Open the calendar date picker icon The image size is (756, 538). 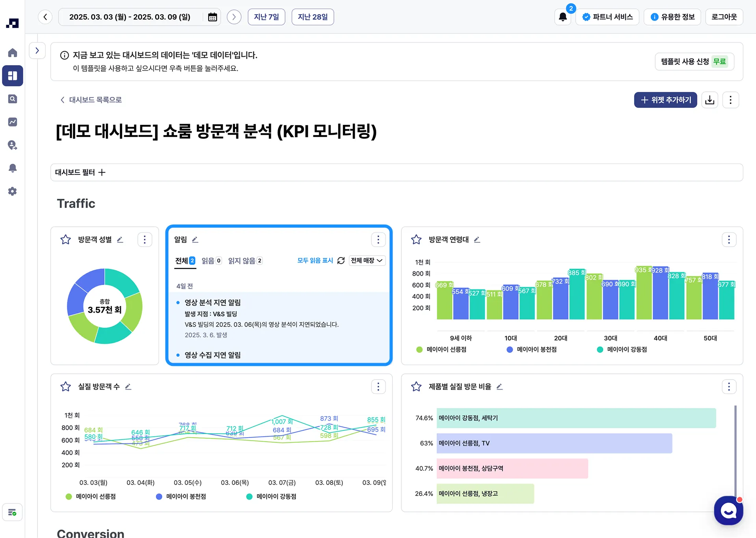click(x=212, y=17)
